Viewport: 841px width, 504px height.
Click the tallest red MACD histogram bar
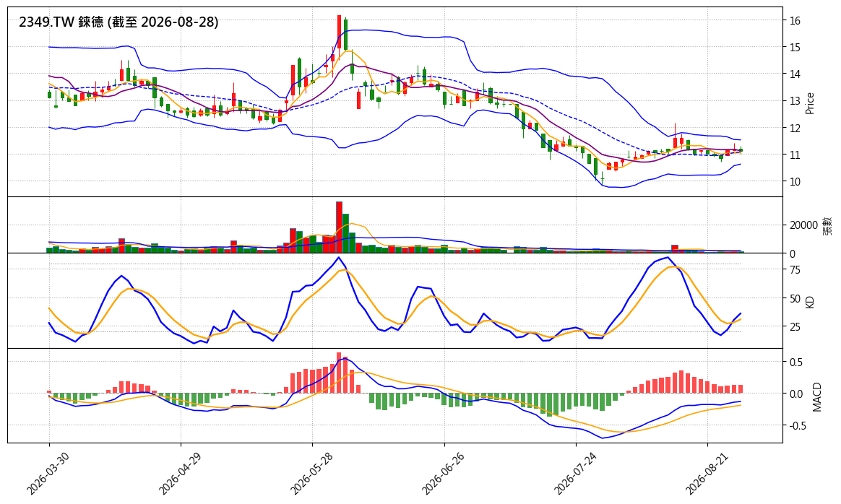[x=339, y=373]
